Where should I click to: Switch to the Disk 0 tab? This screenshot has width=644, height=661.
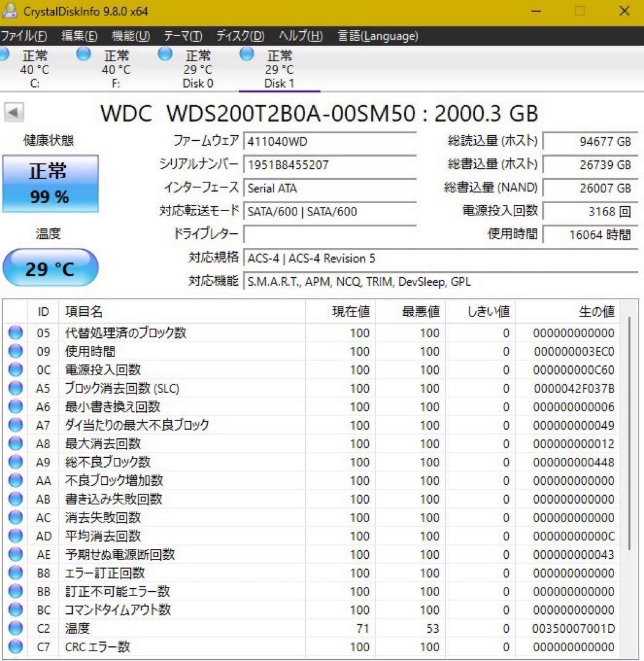[x=198, y=69]
